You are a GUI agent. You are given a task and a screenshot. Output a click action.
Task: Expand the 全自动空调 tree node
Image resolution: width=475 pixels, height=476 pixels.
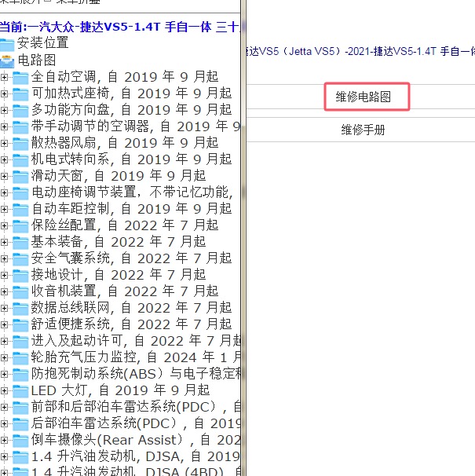4,78
